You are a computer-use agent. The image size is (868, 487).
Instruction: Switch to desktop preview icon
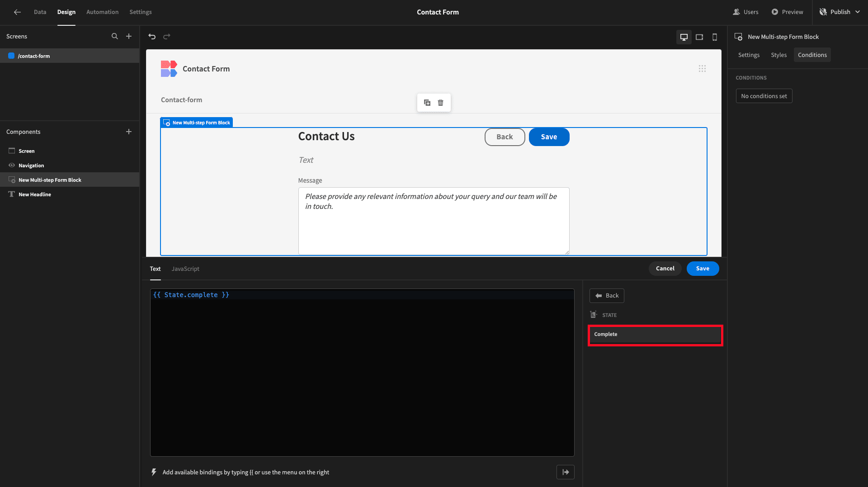(684, 37)
